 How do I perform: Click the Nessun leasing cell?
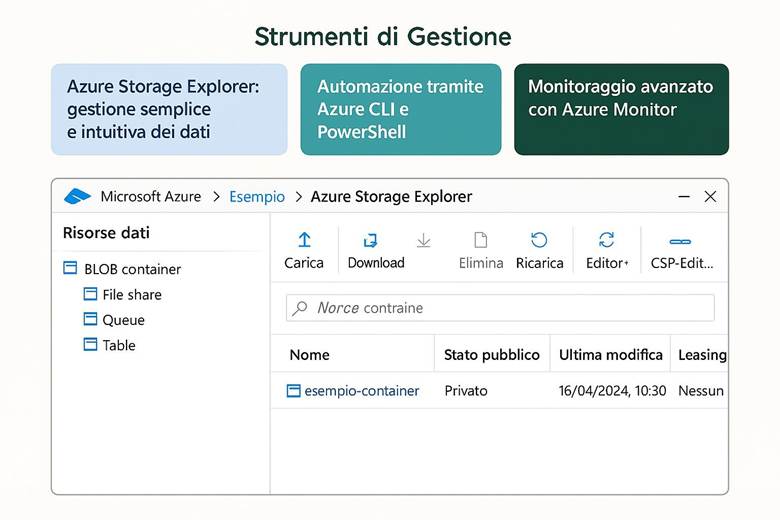[701, 391]
